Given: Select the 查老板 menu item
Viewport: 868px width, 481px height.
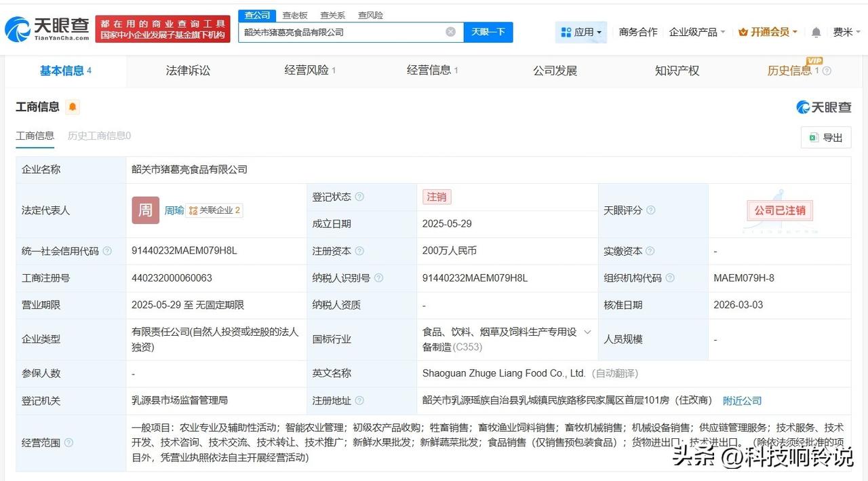Looking at the screenshot, I should (x=294, y=14).
